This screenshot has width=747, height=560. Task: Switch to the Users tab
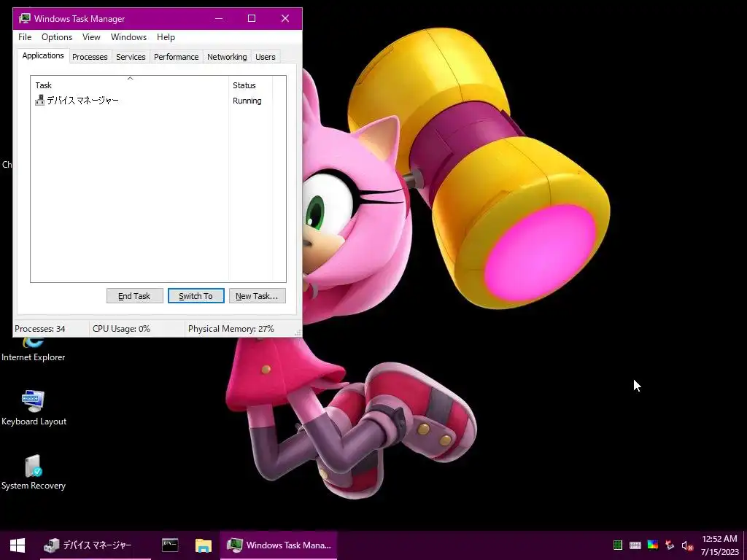266,57
